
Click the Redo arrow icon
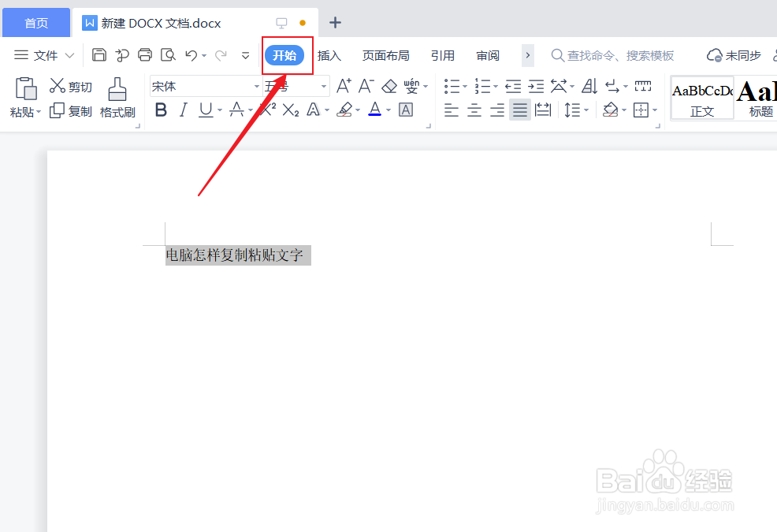pyautogui.click(x=221, y=55)
